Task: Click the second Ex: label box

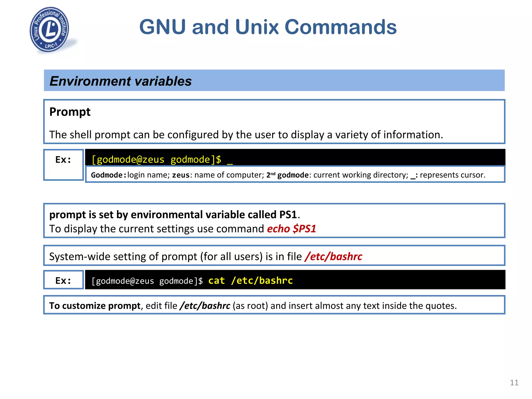Action: tap(63, 280)
